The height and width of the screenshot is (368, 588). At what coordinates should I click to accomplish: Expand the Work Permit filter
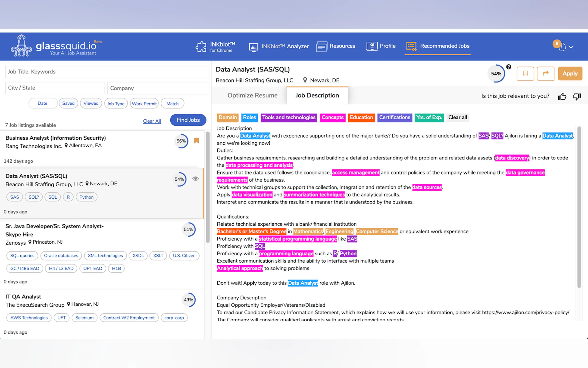(144, 104)
